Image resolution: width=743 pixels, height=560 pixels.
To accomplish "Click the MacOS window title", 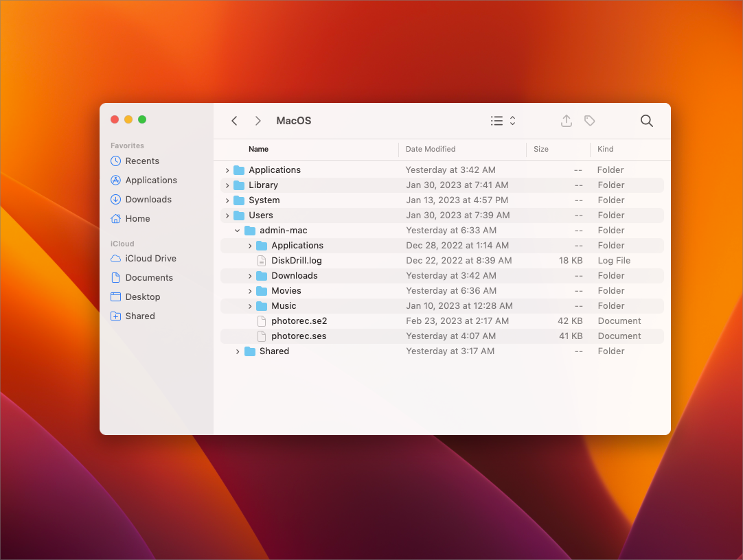I will (294, 121).
